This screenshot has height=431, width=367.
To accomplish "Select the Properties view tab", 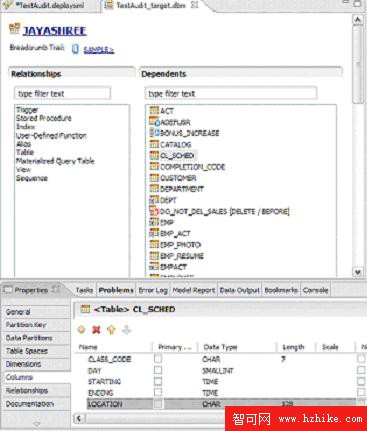I will pyautogui.click(x=31, y=290).
